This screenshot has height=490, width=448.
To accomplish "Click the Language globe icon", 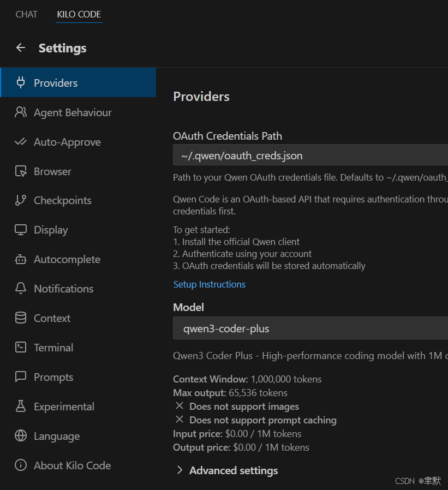I will pos(21,436).
